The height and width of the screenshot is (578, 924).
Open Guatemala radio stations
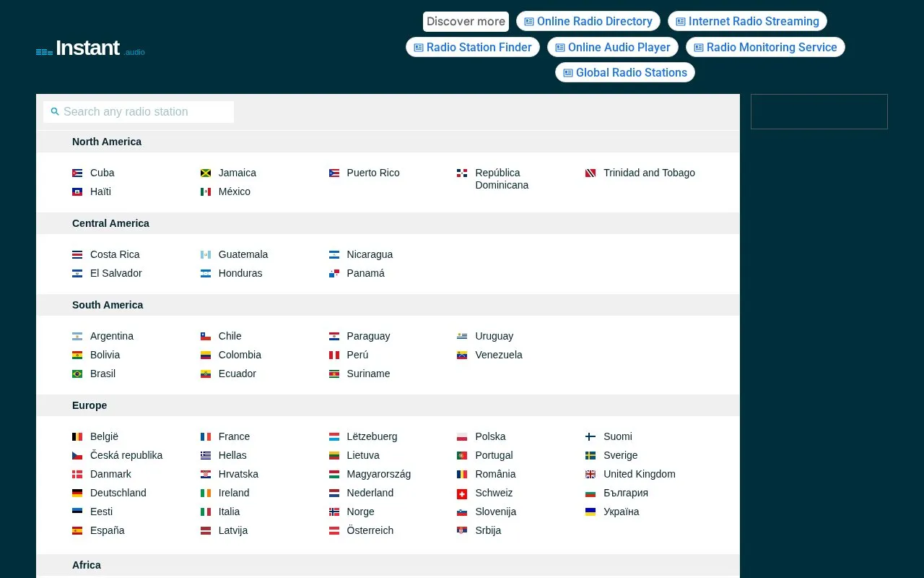tap(243, 255)
